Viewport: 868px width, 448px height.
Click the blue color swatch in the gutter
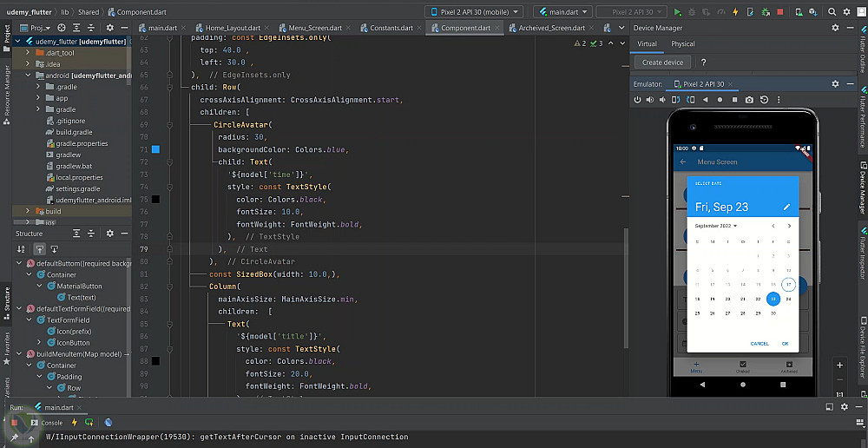[155, 149]
